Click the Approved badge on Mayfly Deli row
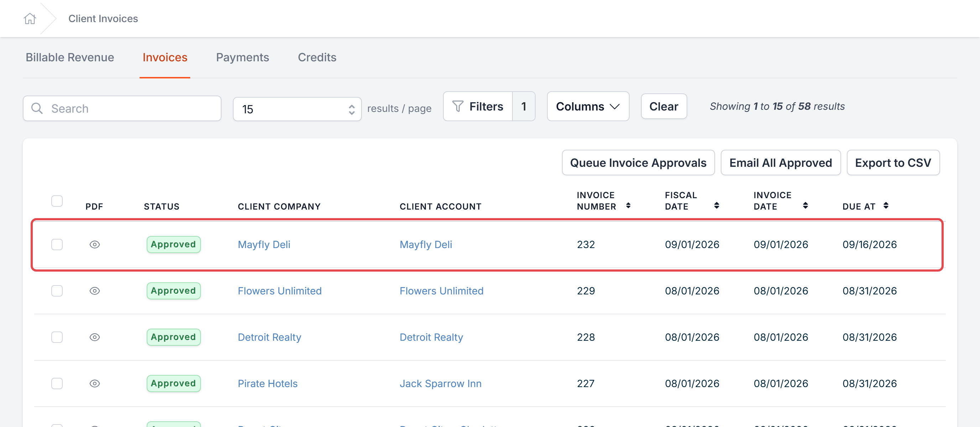980x427 pixels. coord(173,245)
